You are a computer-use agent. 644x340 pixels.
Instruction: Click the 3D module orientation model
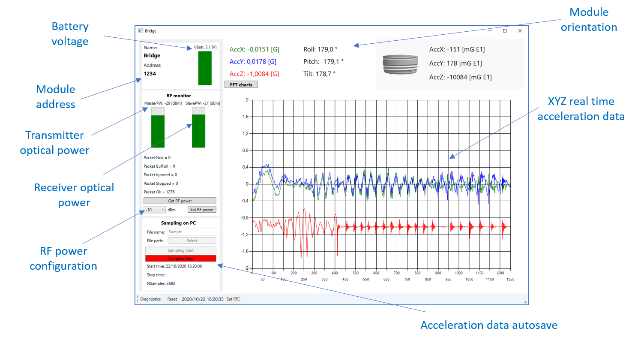pyautogui.click(x=400, y=65)
